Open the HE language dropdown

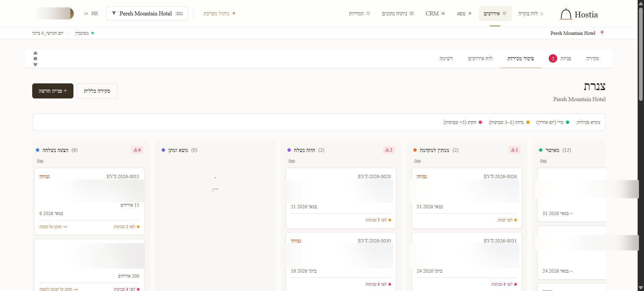tap(91, 13)
